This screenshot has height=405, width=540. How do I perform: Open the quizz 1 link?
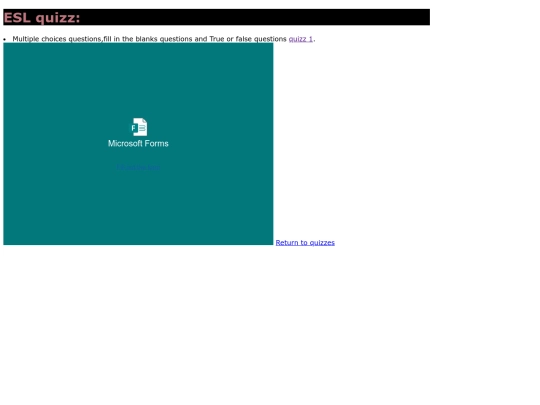301,39
